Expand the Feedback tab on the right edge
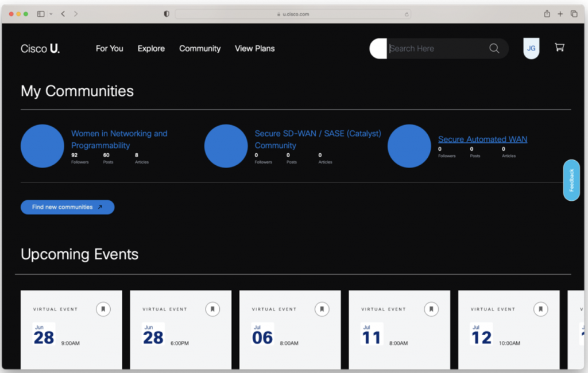This screenshot has height=373, width=588. [x=571, y=180]
